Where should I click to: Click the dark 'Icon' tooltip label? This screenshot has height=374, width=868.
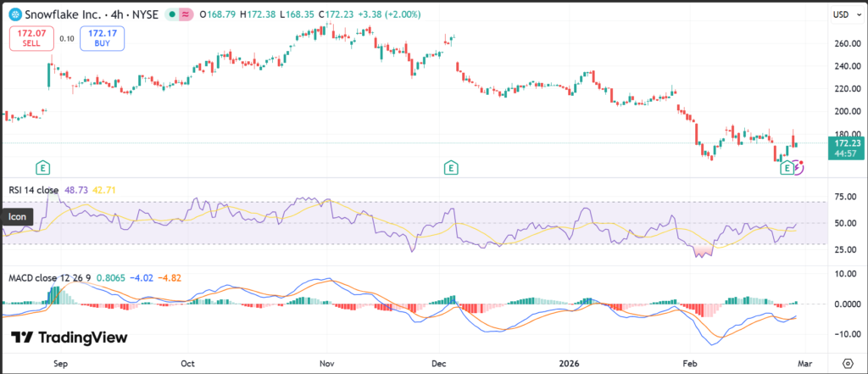pos(17,217)
